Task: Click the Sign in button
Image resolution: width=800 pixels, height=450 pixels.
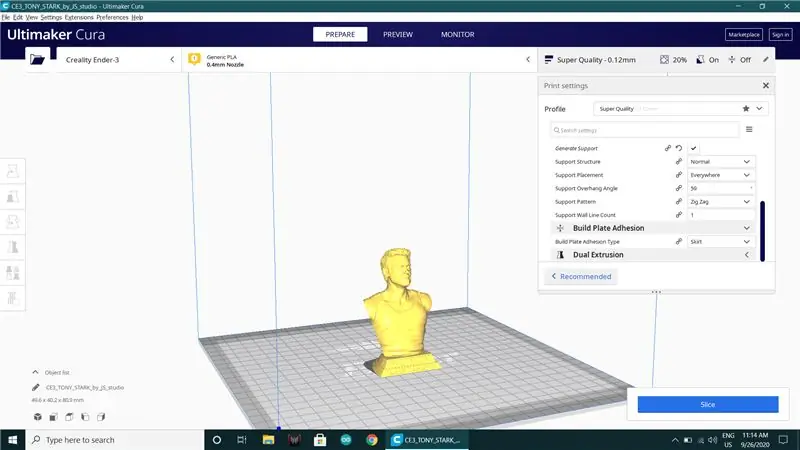Action: tap(781, 35)
